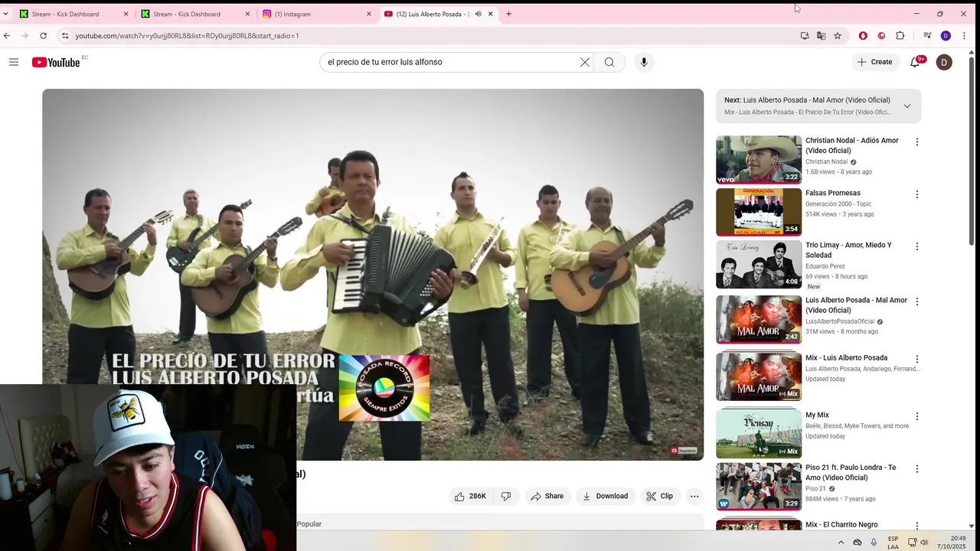
Task: Open Christian Nodal - Adiós Amor thumbnail
Action: pos(759,160)
